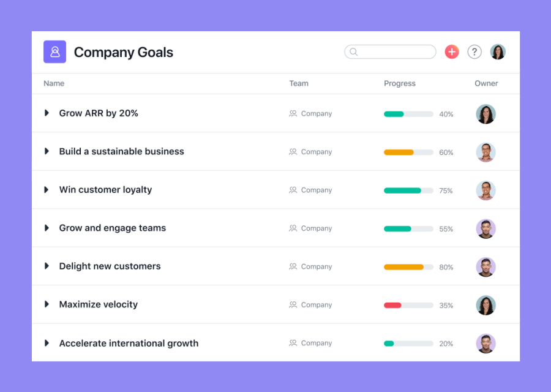The height and width of the screenshot is (392, 551).
Task: Click the search magnifier icon
Action: pos(354,52)
